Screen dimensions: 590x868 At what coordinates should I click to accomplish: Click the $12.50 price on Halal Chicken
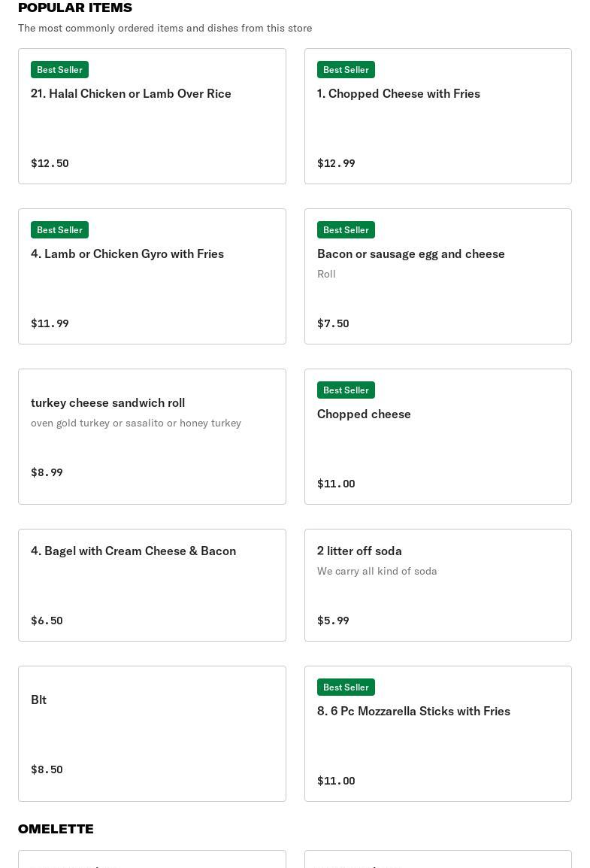[x=50, y=163]
